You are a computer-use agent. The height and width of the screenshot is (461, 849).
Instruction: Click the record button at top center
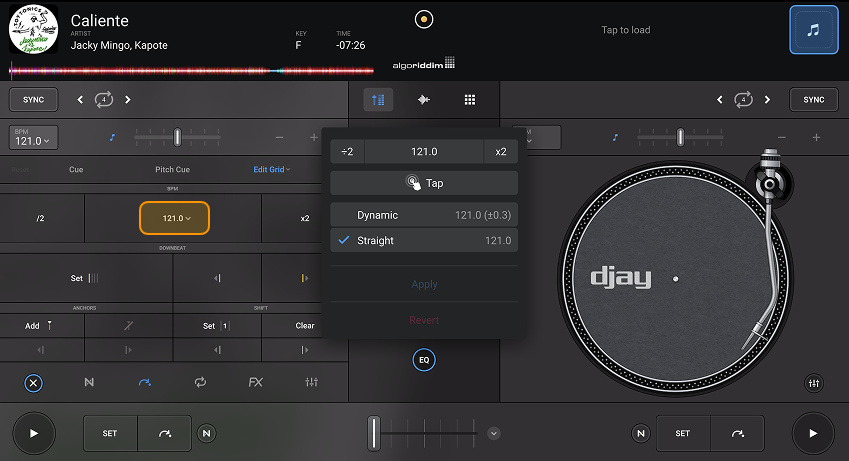coord(424,20)
